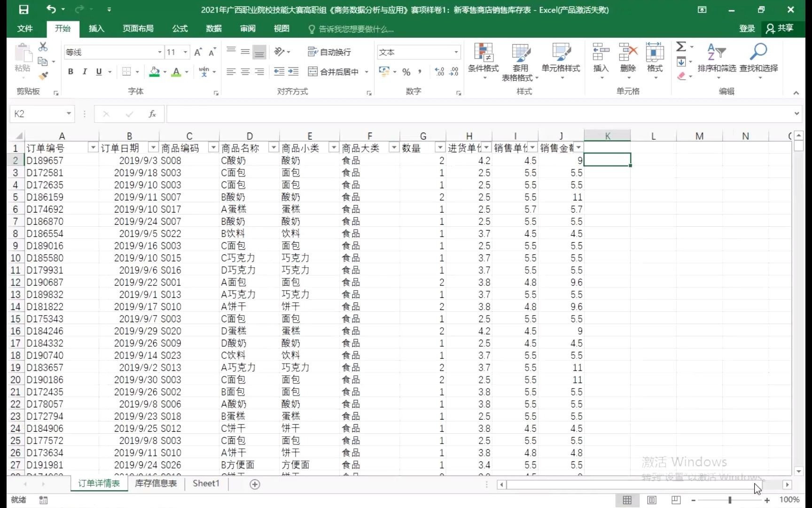Click the Save icon in the title bar
The width and height of the screenshot is (812, 508).
coord(23,9)
